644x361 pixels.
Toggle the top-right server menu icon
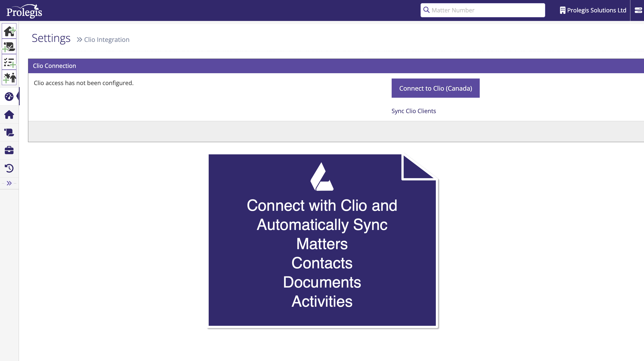click(x=638, y=10)
